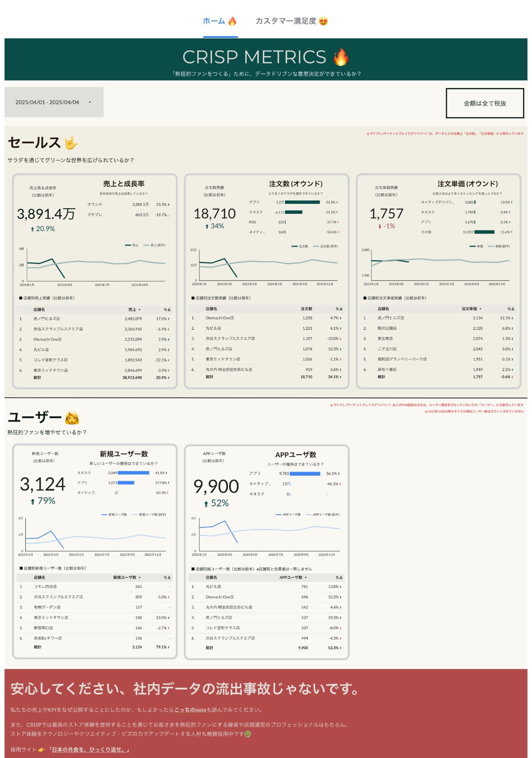532x758 pixels.
Task: Click the 9,900 APP users scorecard
Action: click(216, 486)
